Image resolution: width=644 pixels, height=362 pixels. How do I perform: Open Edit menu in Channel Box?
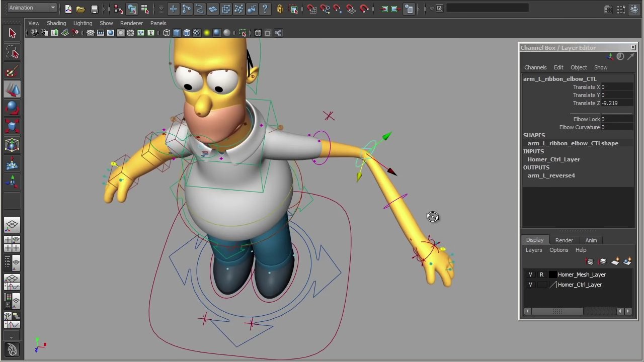pyautogui.click(x=558, y=67)
